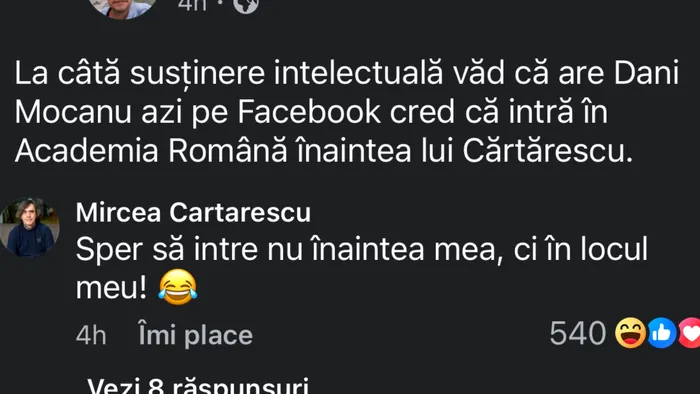Click the comment's 4h timestamp
700x394 pixels.
tap(91, 335)
